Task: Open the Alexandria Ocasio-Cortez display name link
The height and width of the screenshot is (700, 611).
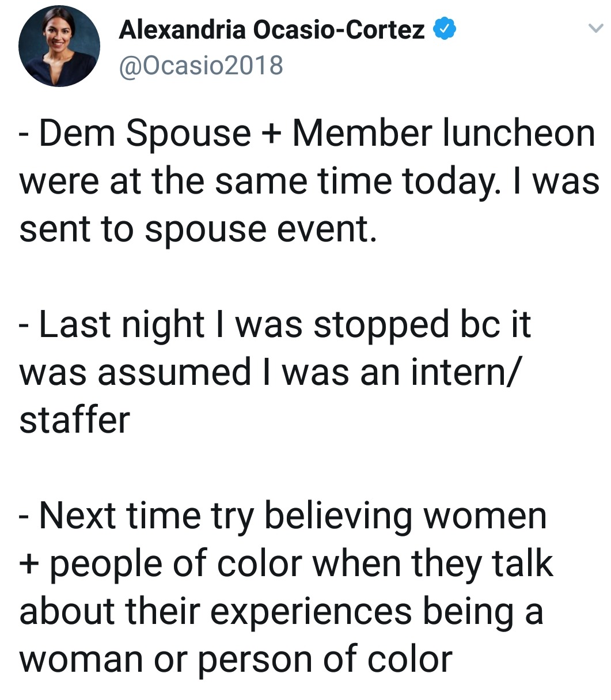Action: tap(272, 29)
